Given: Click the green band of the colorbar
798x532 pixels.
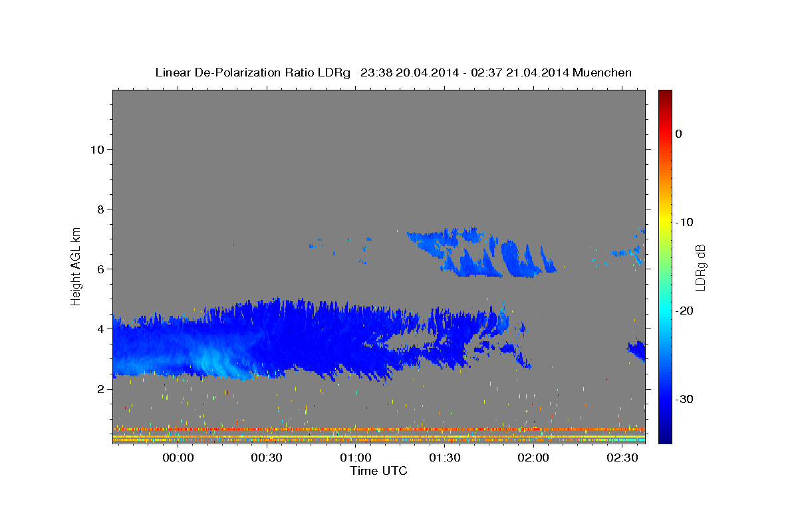Looking at the screenshot, I should (664, 266).
